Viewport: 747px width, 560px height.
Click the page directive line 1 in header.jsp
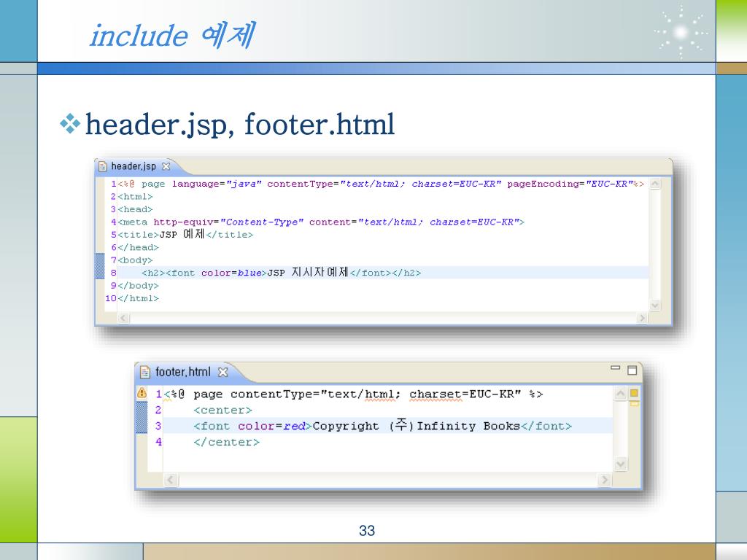381,184
